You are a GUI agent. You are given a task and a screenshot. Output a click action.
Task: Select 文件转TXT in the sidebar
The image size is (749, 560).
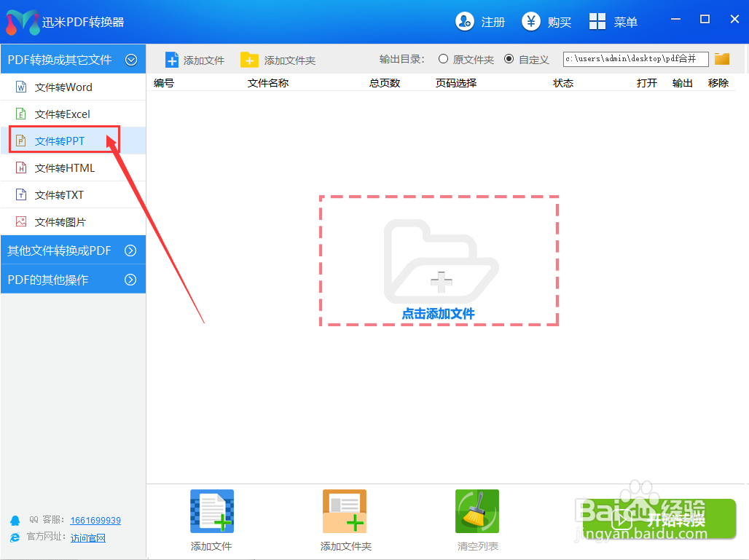[x=62, y=194]
